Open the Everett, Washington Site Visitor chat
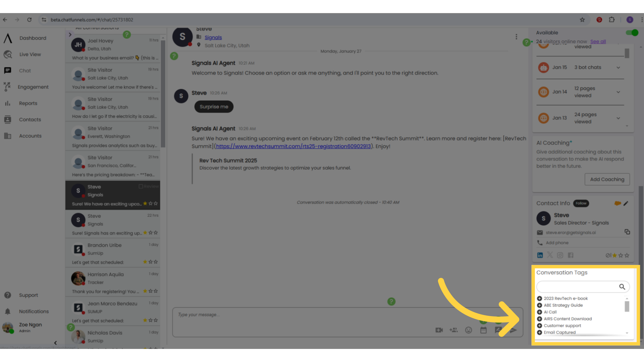The height and width of the screenshot is (362, 644). point(112,136)
